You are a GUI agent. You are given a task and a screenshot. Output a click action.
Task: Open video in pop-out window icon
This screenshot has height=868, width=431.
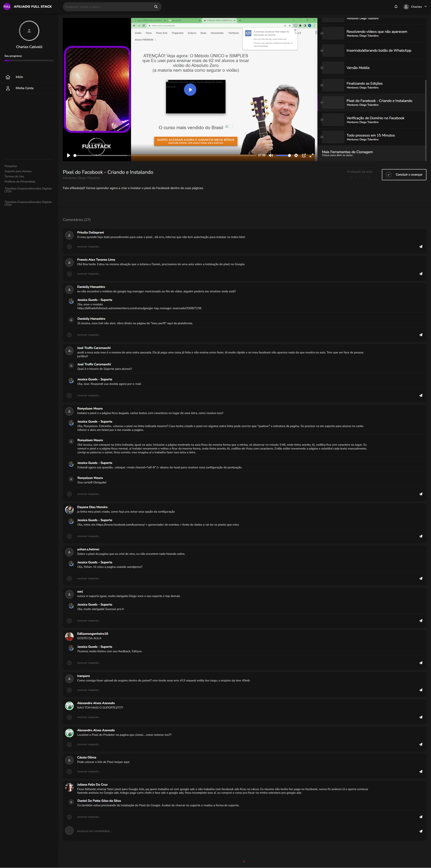pyautogui.click(x=304, y=155)
